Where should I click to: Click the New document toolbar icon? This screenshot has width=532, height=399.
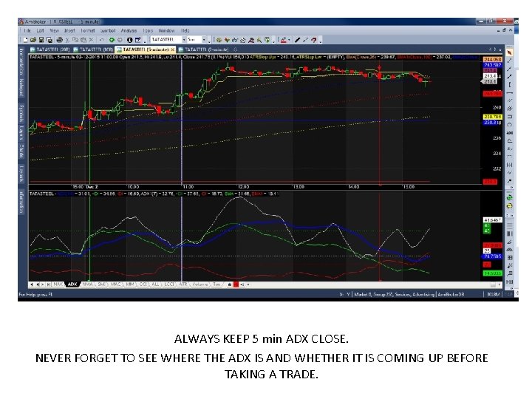tap(25, 40)
